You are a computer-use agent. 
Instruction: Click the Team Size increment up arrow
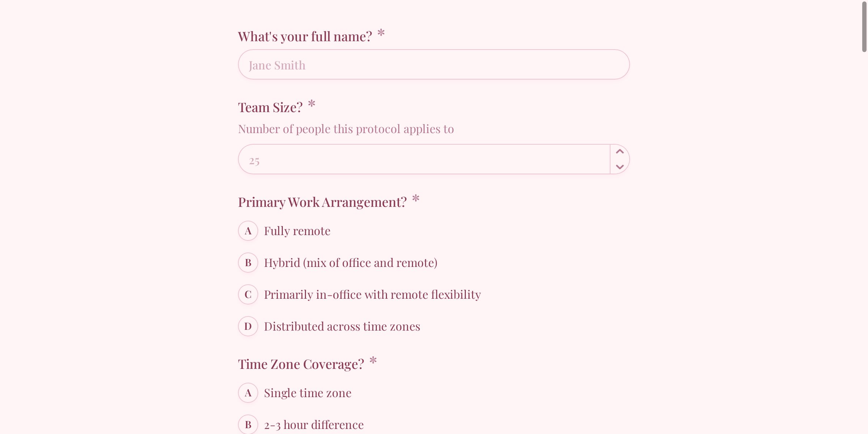click(x=619, y=152)
